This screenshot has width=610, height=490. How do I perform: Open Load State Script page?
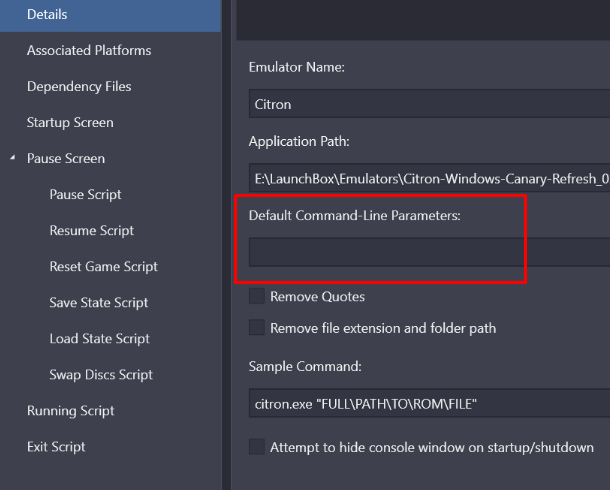[x=99, y=339]
